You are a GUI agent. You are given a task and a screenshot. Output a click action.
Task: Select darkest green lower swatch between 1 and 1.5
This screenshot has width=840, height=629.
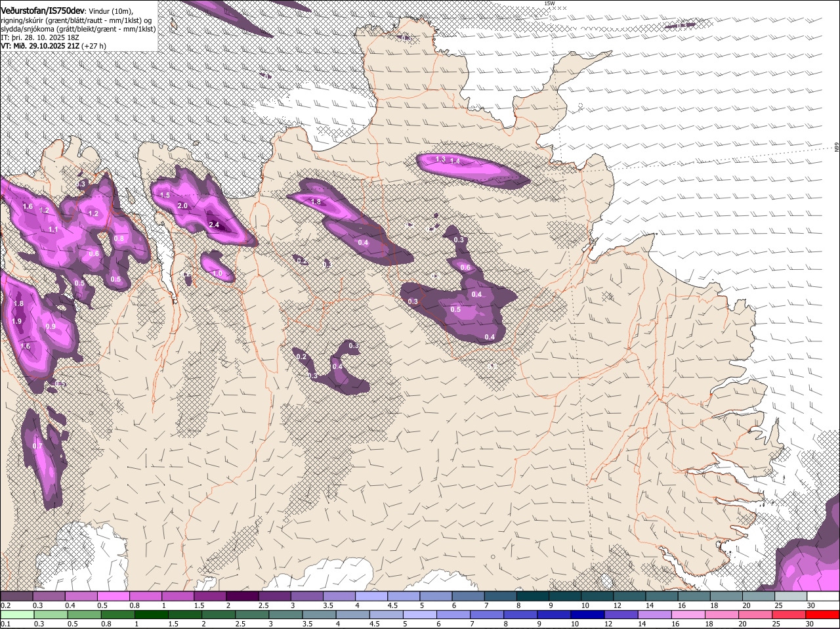pos(152,615)
